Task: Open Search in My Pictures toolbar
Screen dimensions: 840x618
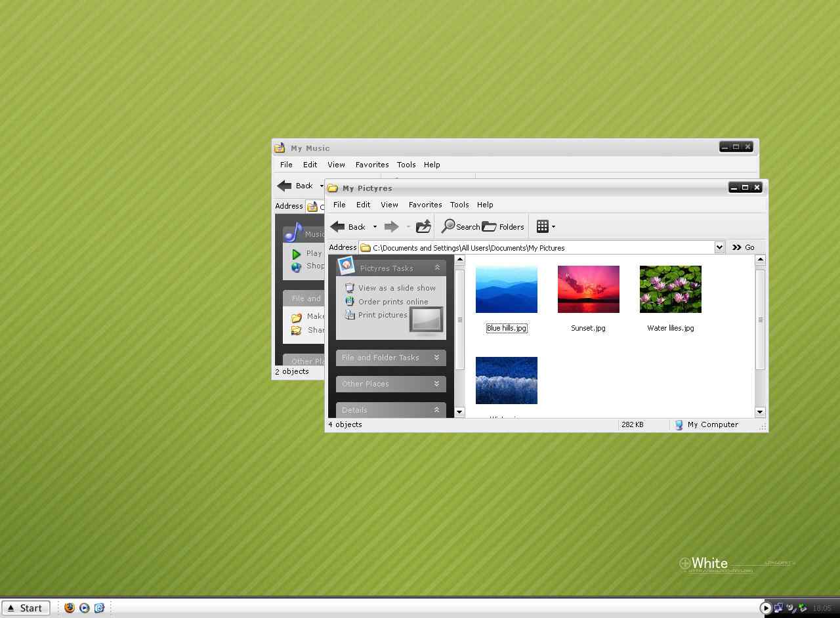Action: pyautogui.click(x=460, y=226)
